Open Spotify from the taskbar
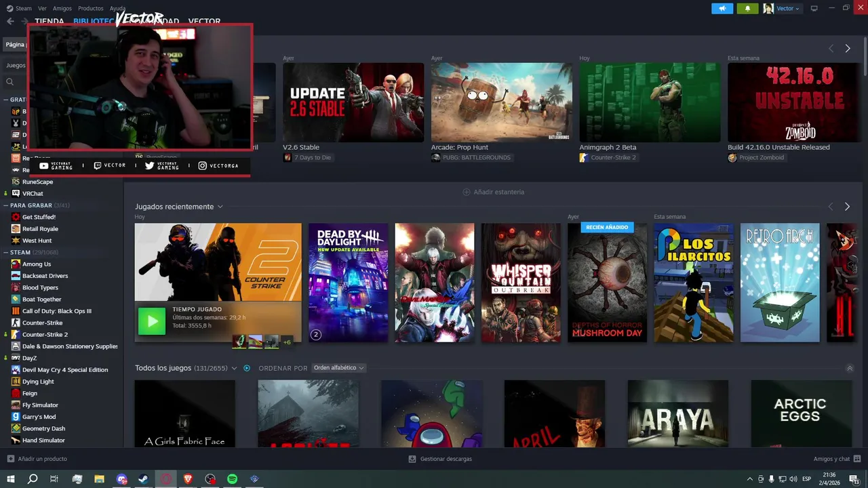This screenshot has height=488, width=868. (232, 479)
